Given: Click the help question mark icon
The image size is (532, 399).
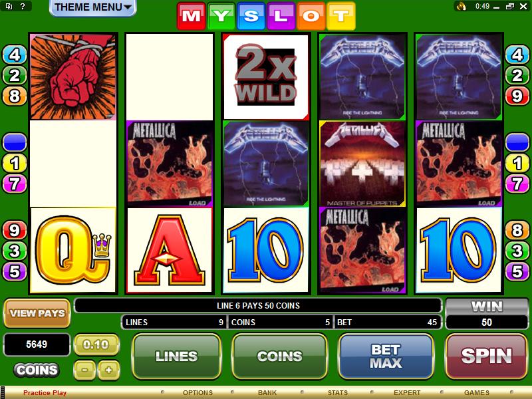Looking at the screenshot, I should coord(23,6).
